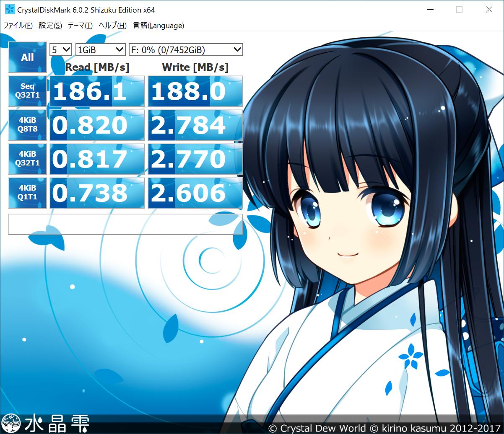Click the 水晶雫 logo at bottom left
The image size is (504, 434).
coord(45,424)
